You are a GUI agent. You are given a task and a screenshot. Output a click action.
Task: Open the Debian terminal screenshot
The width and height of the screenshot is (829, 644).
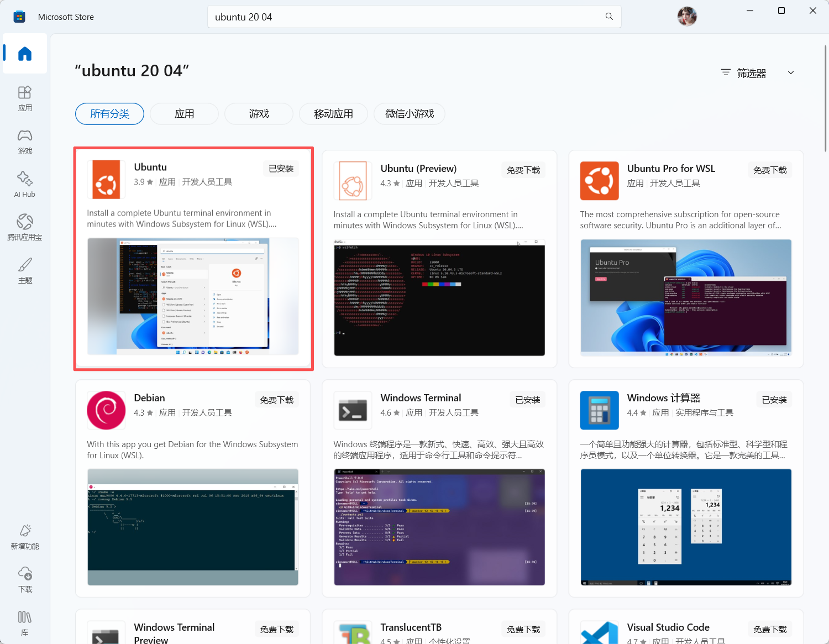tap(193, 527)
